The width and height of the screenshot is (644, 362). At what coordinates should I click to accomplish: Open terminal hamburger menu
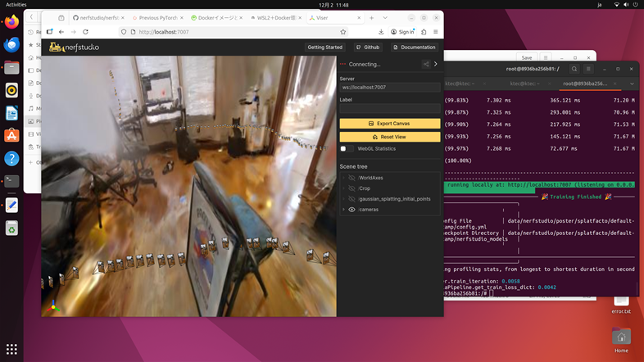coord(588,69)
